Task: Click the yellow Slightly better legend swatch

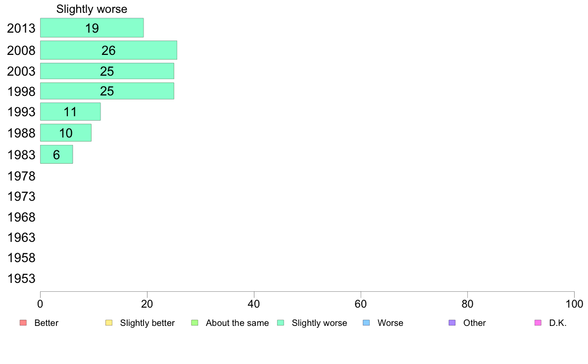Action: [109, 323]
